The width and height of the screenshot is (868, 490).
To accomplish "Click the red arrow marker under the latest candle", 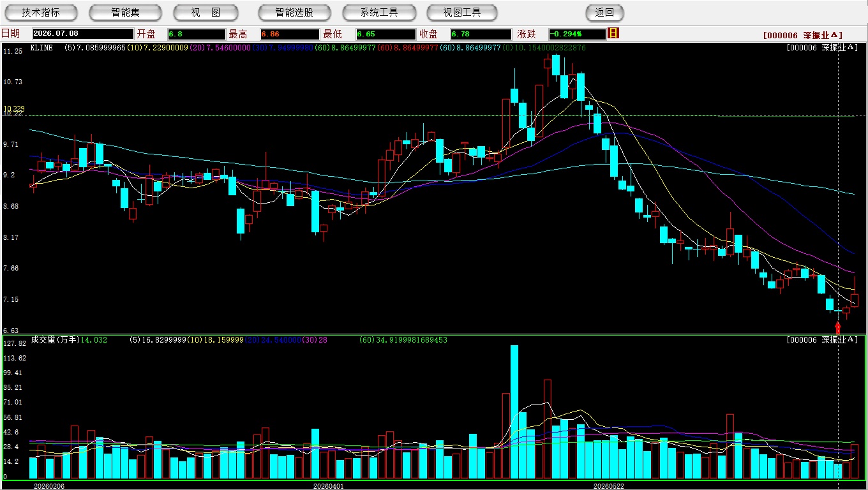I will click(x=838, y=327).
